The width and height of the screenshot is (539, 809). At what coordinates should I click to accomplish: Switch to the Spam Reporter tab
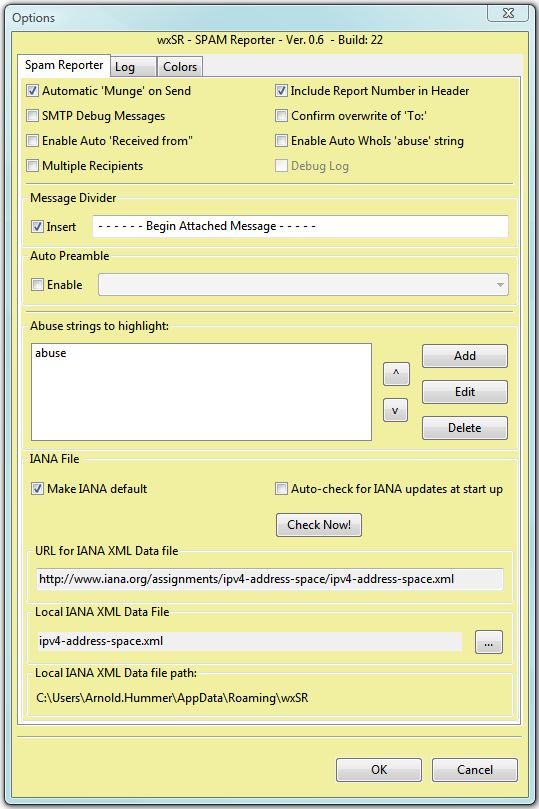click(x=64, y=66)
